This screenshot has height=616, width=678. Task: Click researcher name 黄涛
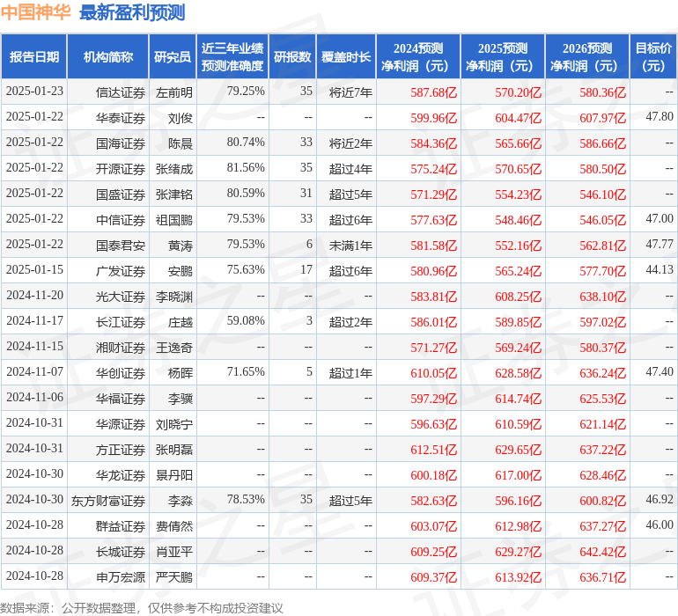click(181, 246)
